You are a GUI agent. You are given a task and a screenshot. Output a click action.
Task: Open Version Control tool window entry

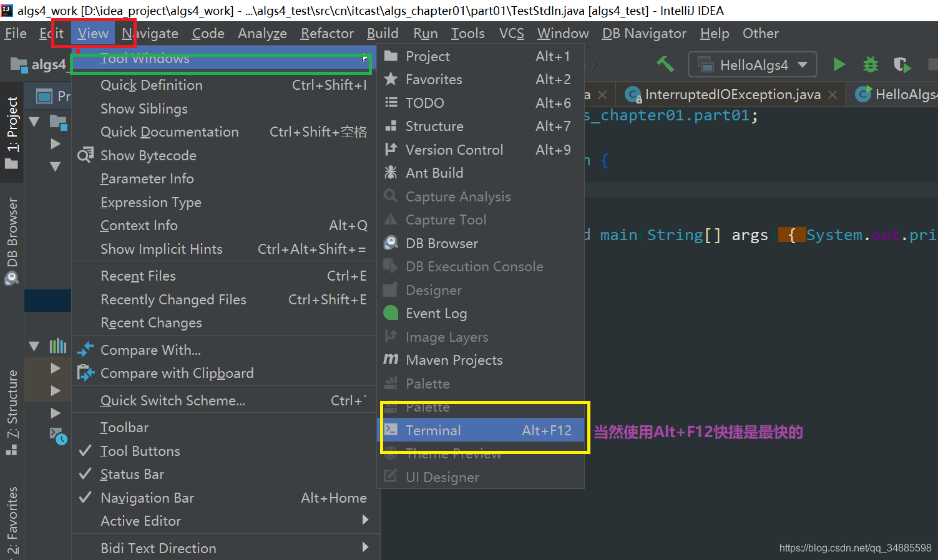coord(481,150)
